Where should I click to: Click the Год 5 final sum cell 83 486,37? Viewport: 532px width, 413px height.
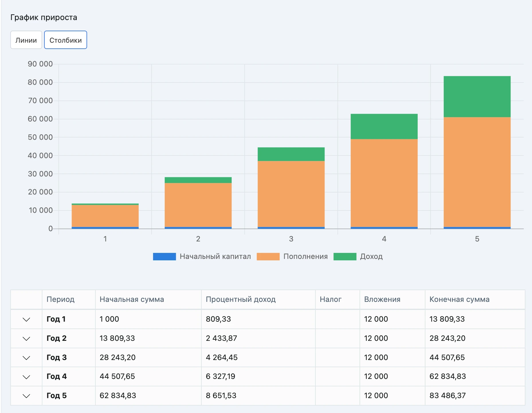tap(447, 396)
